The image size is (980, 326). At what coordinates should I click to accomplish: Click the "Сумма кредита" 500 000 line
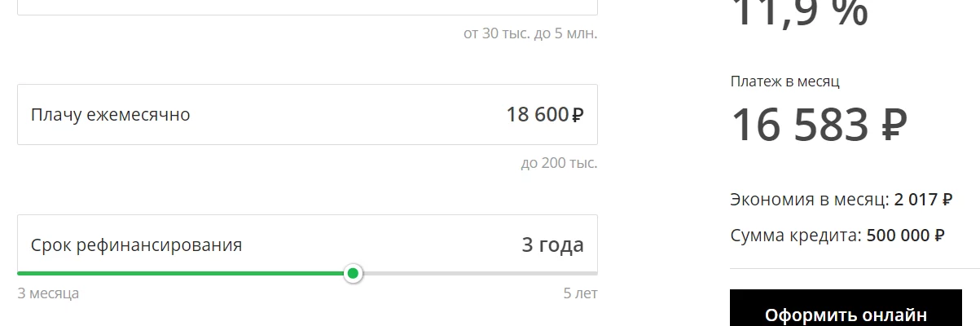[837, 236]
